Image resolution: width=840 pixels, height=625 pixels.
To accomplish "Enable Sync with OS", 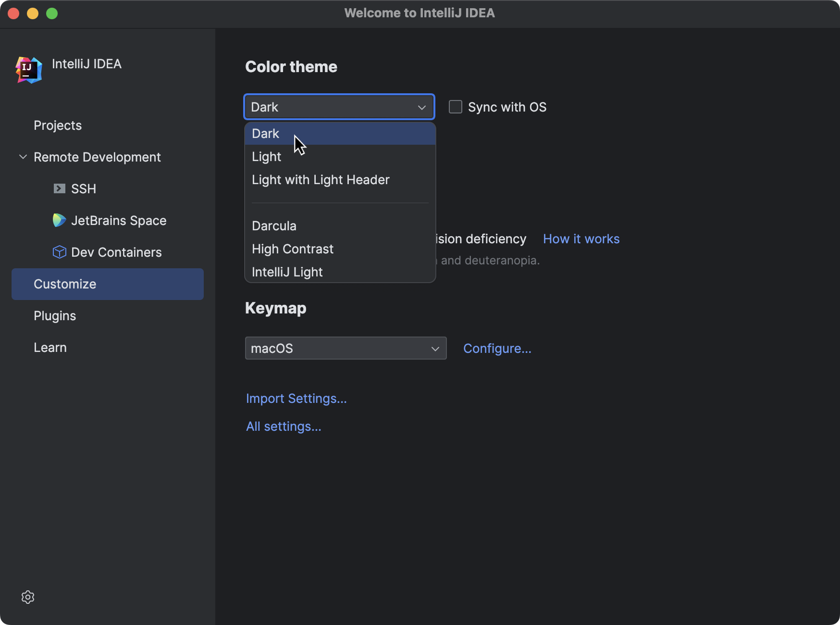I will click(455, 107).
